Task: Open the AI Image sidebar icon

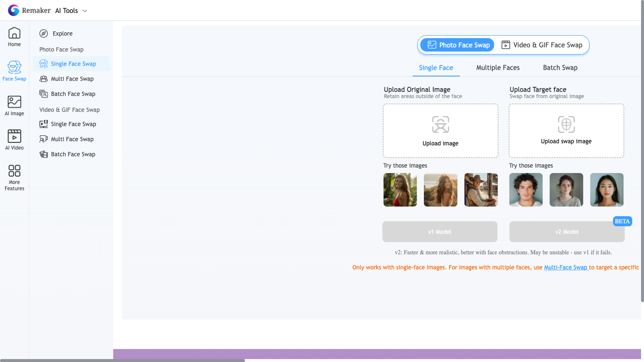Action: (14, 106)
